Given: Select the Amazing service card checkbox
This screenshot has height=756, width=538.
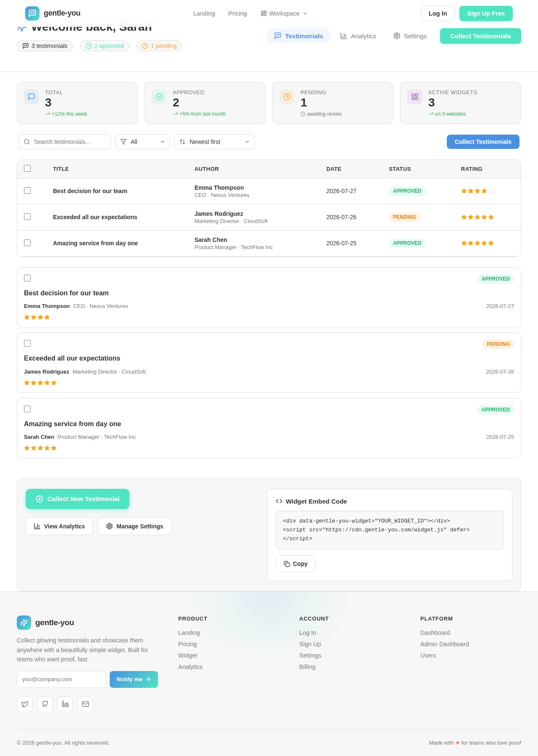Looking at the screenshot, I should coord(27,409).
